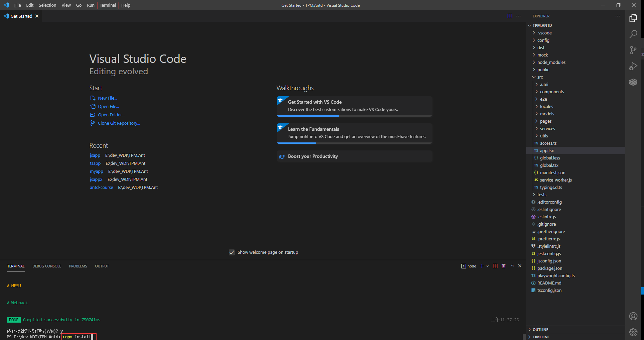Viewport: 644px width, 340px height.
Task: Open the Terminal menu
Action: click(x=108, y=5)
